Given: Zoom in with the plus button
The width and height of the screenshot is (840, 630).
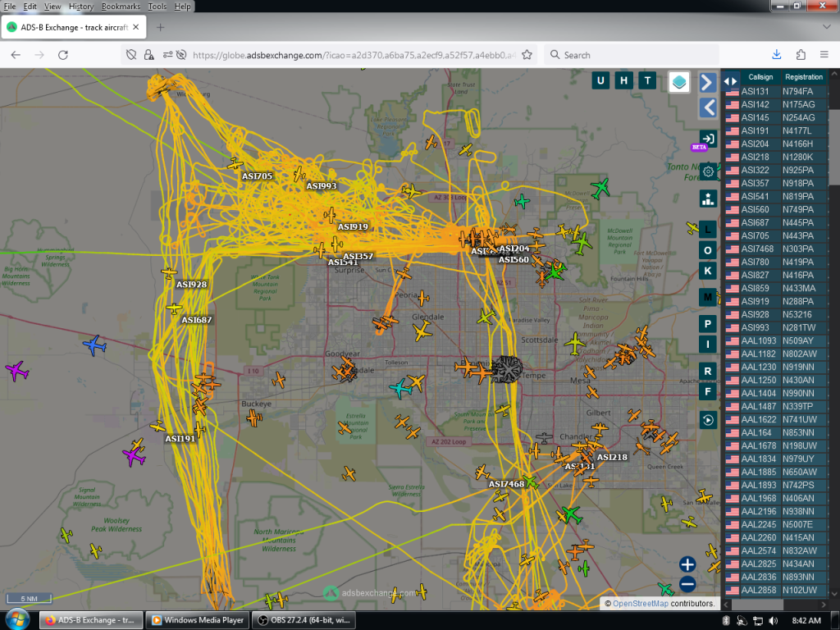Looking at the screenshot, I should (x=687, y=564).
